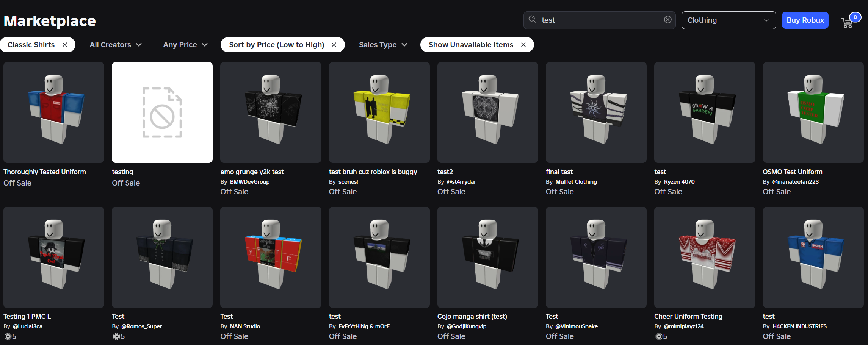Open the Cheer Uniform Testing thumbnail

click(705, 257)
